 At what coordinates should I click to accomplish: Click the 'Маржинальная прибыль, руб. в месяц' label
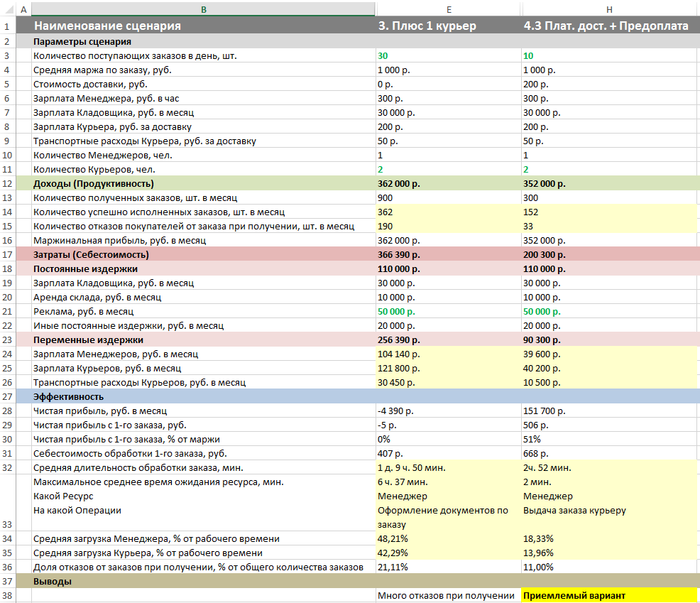(x=120, y=241)
